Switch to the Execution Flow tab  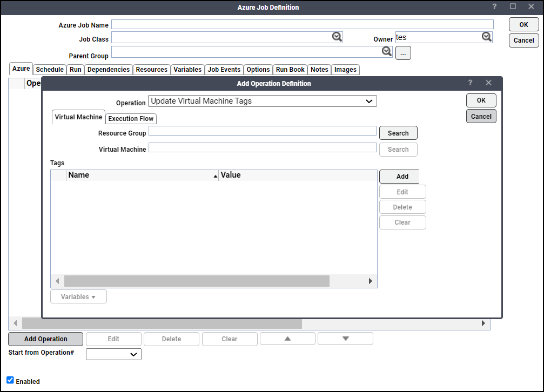point(131,119)
